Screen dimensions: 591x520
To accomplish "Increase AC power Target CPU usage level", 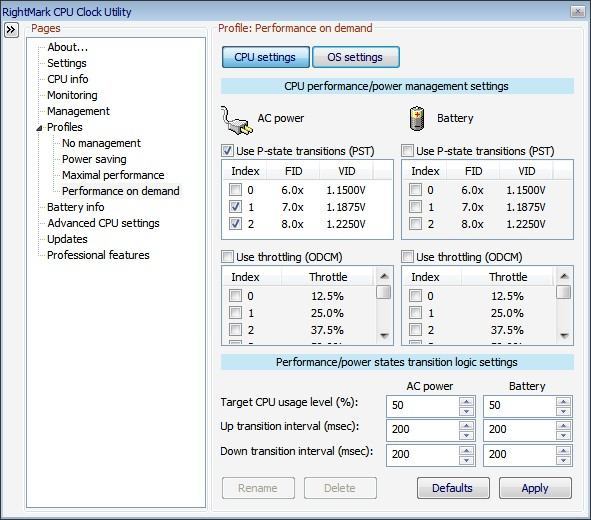I will [466, 401].
